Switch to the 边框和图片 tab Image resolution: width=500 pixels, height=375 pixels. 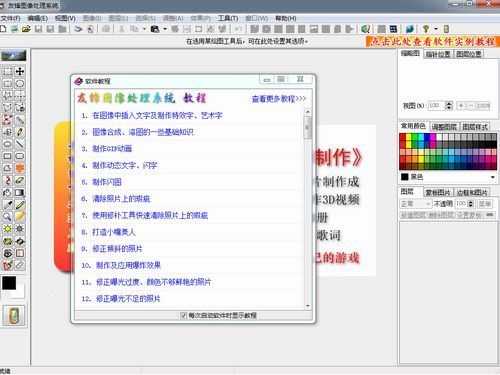(472, 192)
